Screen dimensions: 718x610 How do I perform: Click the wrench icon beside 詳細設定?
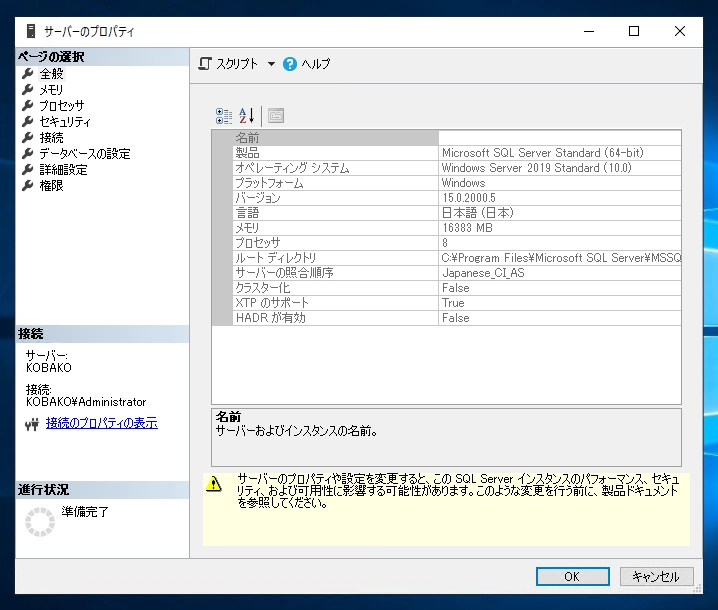[28, 169]
